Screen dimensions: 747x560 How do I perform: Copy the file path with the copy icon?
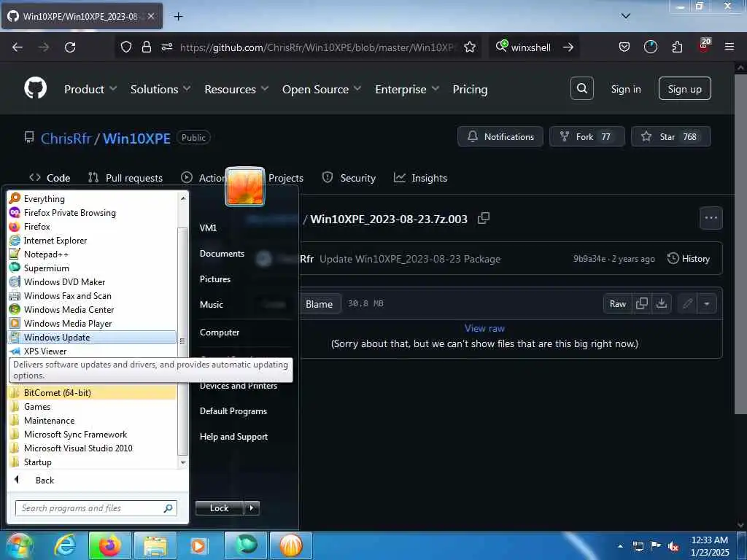[x=483, y=218]
